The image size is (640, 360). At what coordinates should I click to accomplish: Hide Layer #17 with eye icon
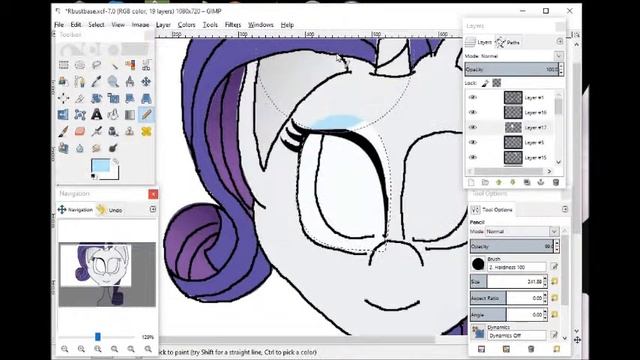pos(473,127)
